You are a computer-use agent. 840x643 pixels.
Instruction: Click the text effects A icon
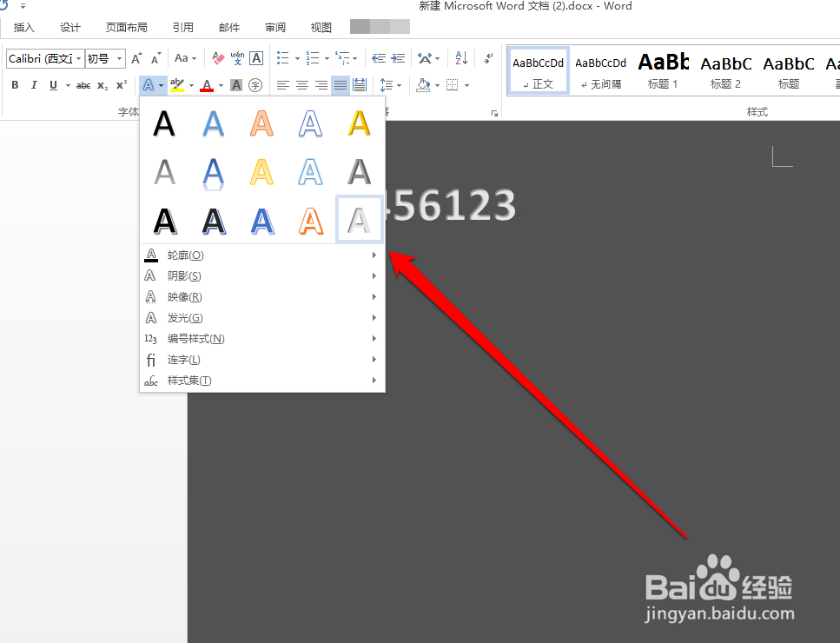pos(149,85)
